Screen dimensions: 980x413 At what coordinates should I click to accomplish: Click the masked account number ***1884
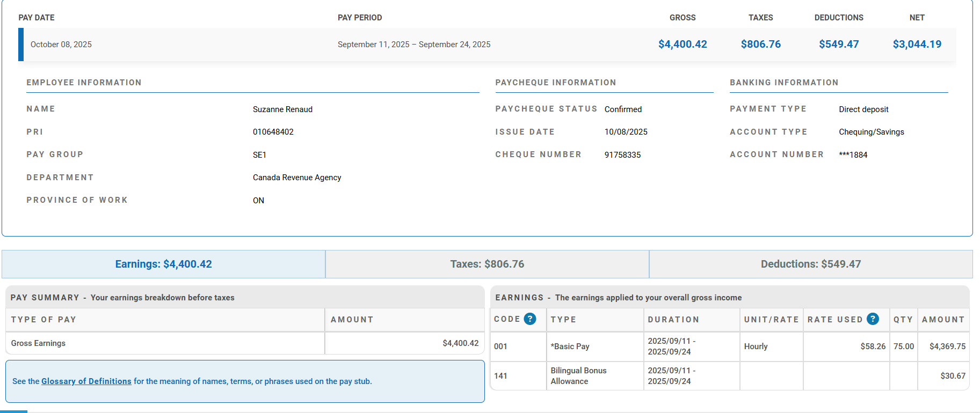[x=853, y=155]
